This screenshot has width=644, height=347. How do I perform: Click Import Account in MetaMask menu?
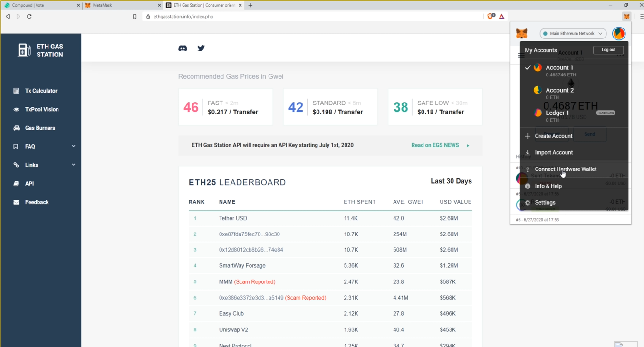(574, 152)
